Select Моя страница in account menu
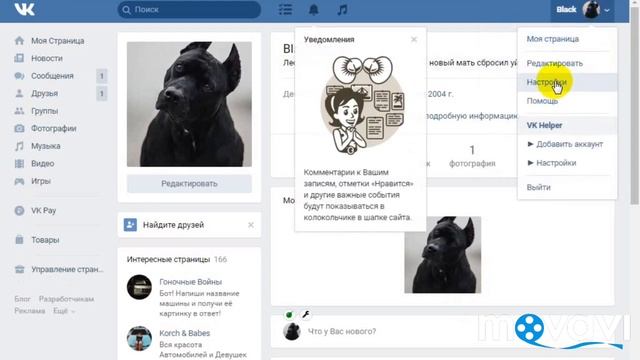 [553, 39]
